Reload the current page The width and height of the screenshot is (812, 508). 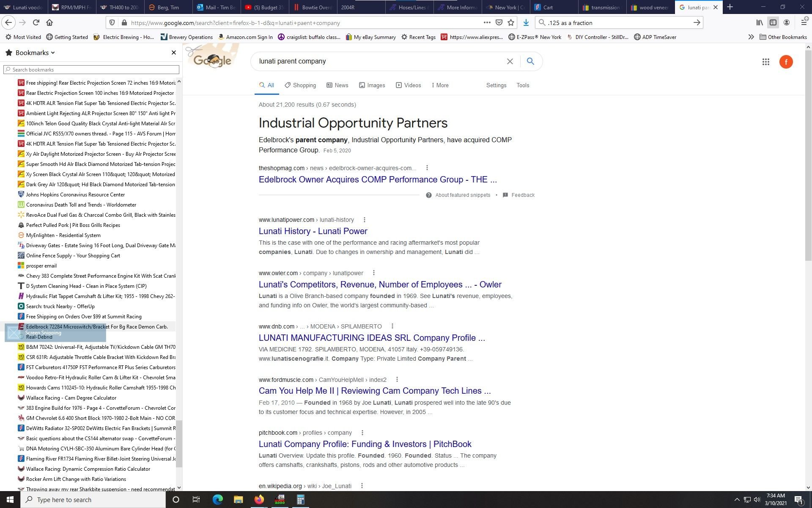click(36, 23)
